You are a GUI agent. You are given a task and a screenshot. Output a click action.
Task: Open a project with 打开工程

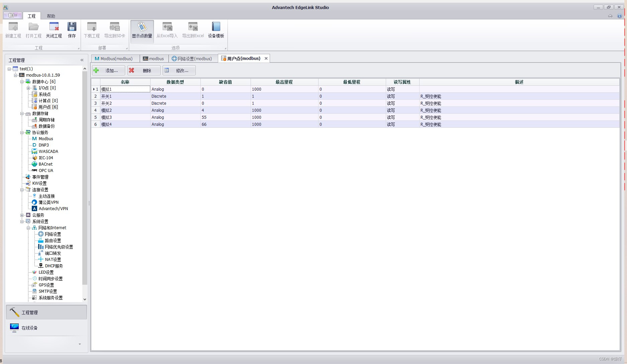[33, 30]
